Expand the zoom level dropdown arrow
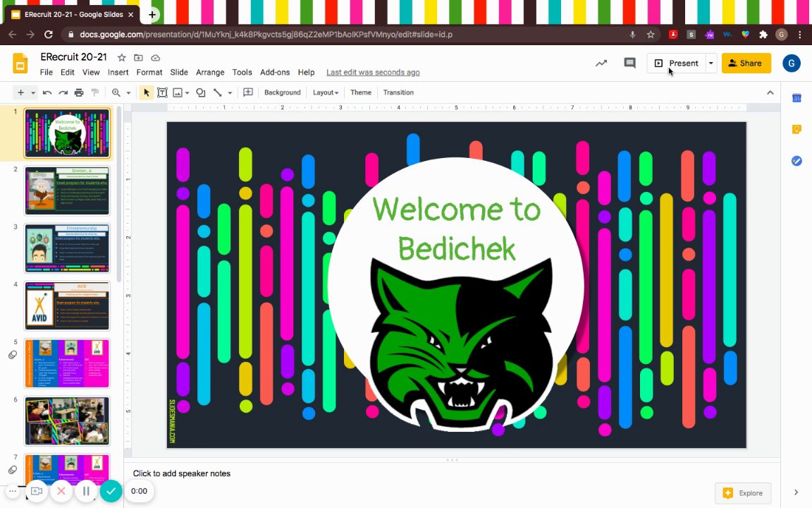 pos(128,93)
